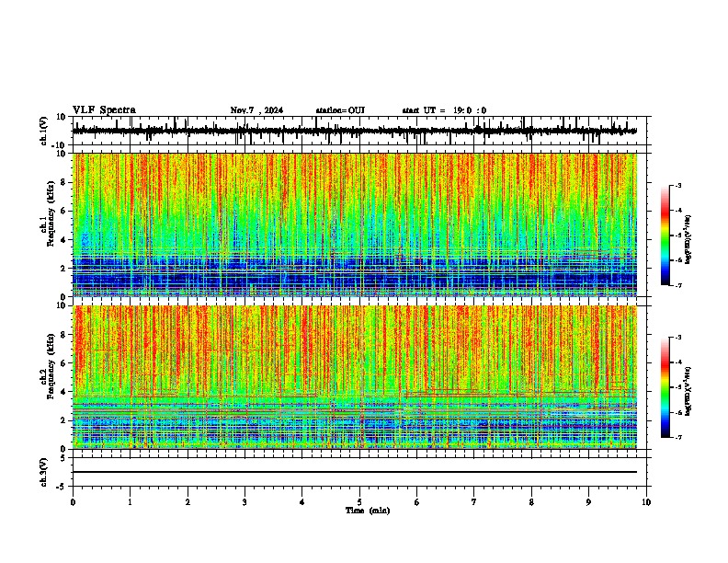Click the time axis tick label '0'
Viewport: 728px width, 563px height.
(73, 502)
